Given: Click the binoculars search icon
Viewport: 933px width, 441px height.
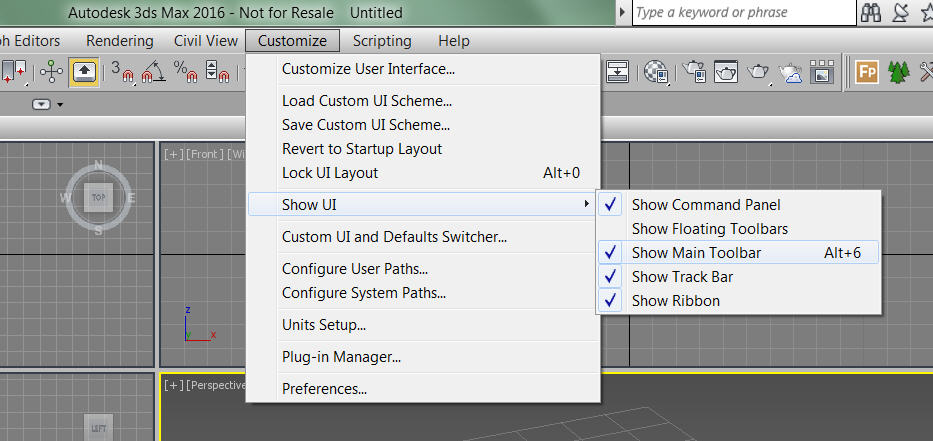Looking at the screenshot, I should point(870,13).
